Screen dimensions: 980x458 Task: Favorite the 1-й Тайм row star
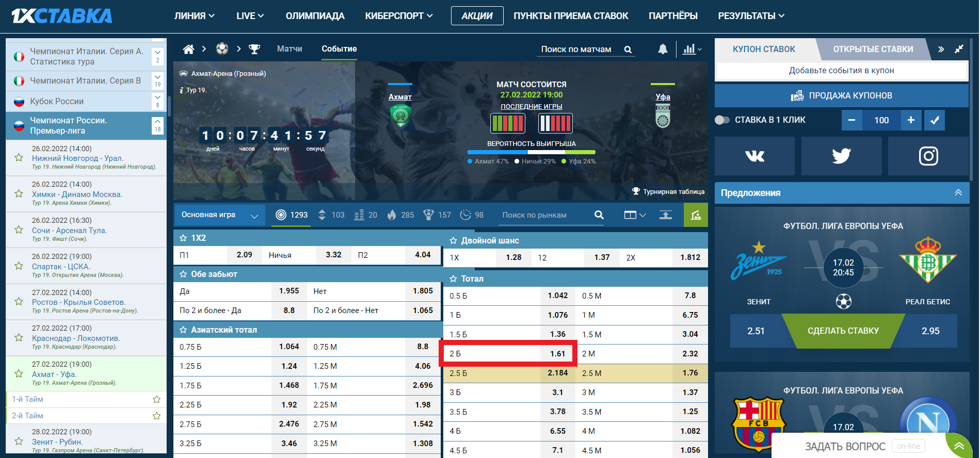[156, 399]
